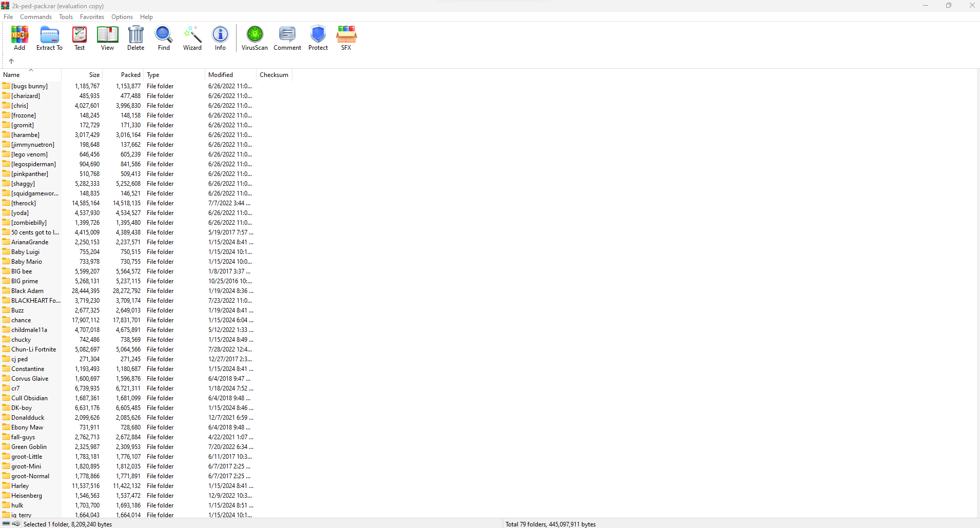Image resolution: width=980 pixels, height=528 pixels.
Task: Click the Delete trash icon
Action: [136, 38]
